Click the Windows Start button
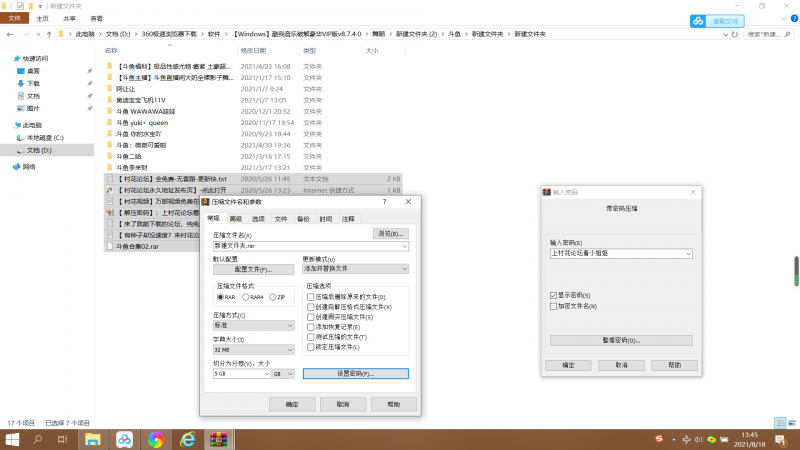800x450 pixels. [13, 439]
